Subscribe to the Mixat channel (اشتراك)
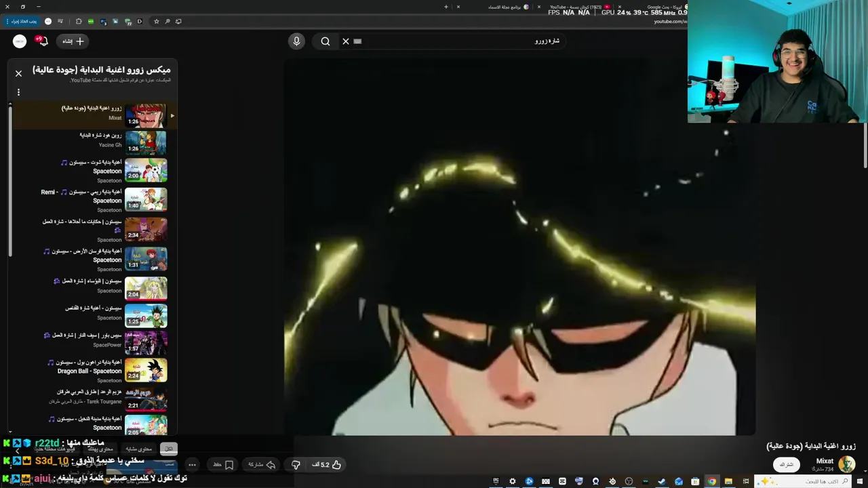The height and width of the screenshot is (488, 868). coord(786,464)
